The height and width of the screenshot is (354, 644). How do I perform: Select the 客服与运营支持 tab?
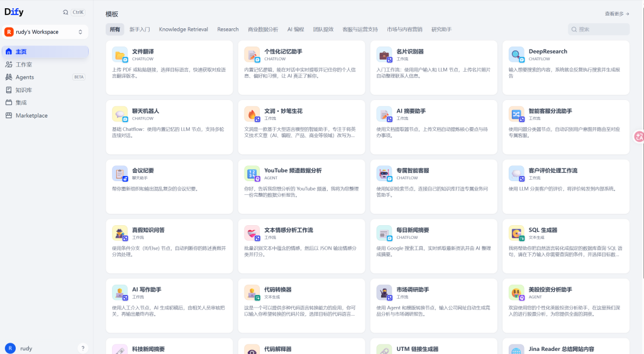[x=360, y=29]
